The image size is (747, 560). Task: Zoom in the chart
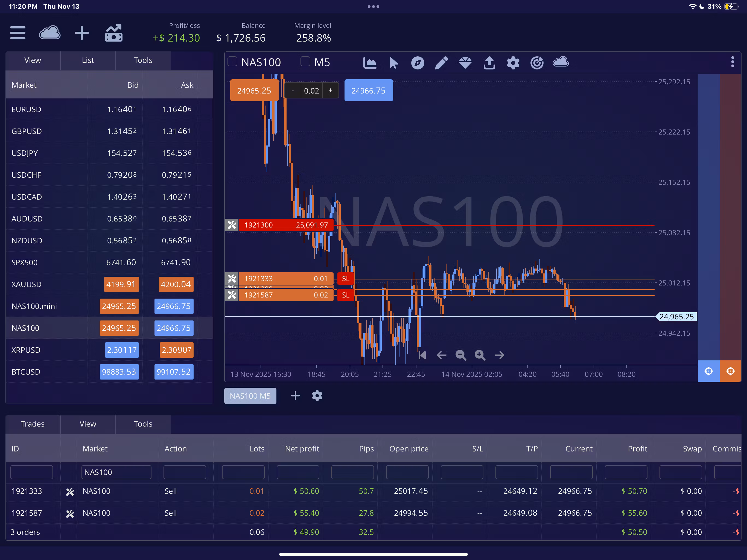480,355
